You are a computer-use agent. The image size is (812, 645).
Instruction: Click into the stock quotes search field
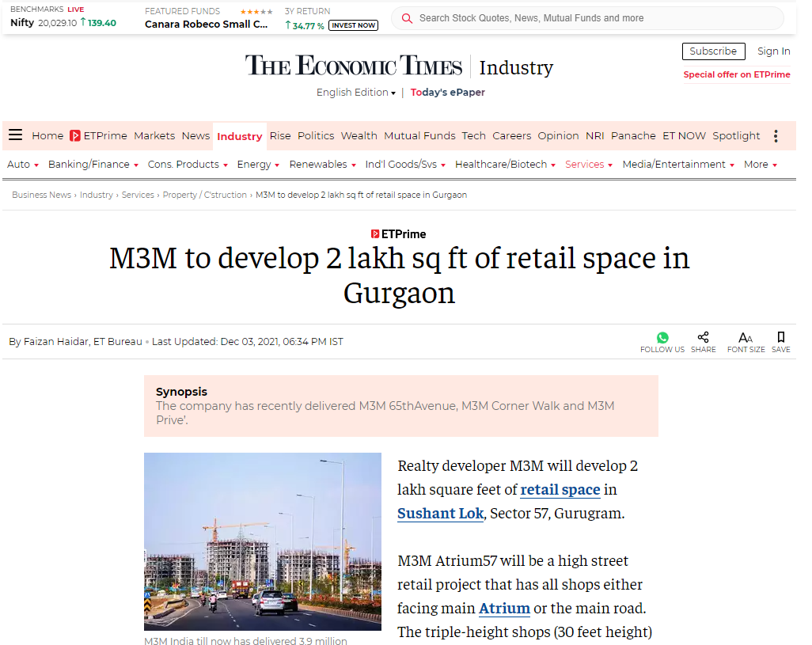(x=594, y=18)
